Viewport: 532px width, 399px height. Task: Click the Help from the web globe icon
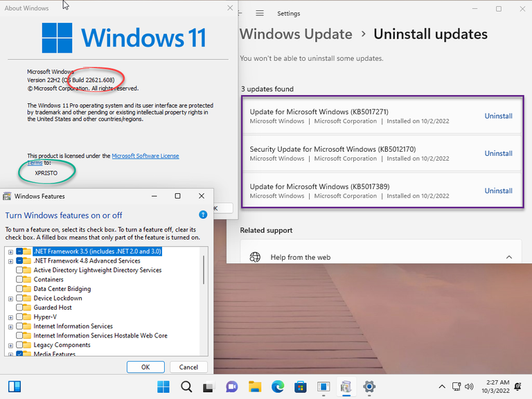[255, 257]
